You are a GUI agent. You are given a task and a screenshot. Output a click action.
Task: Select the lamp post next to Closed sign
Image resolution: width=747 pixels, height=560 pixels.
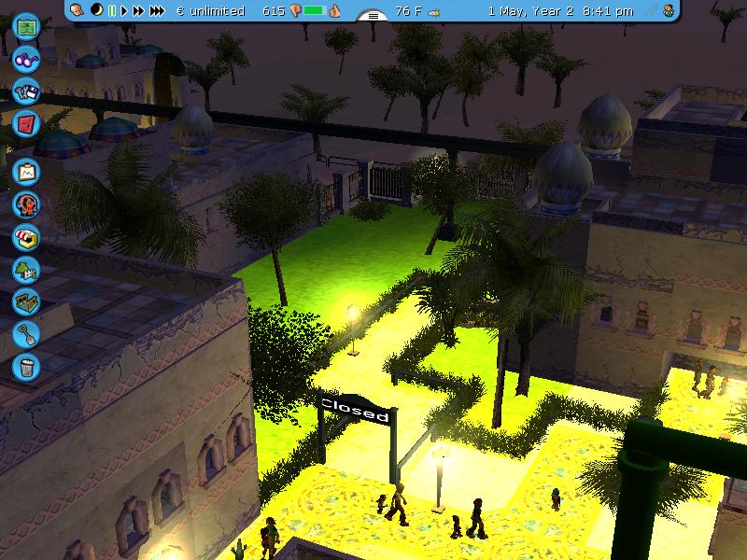(439, 479)
